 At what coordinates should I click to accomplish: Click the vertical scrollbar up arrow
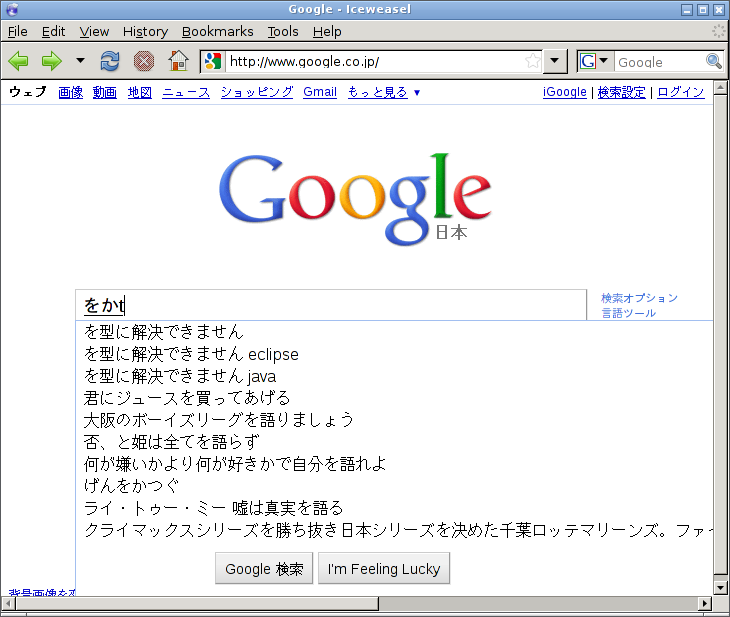pyautogui.click(x=720, y=88)
